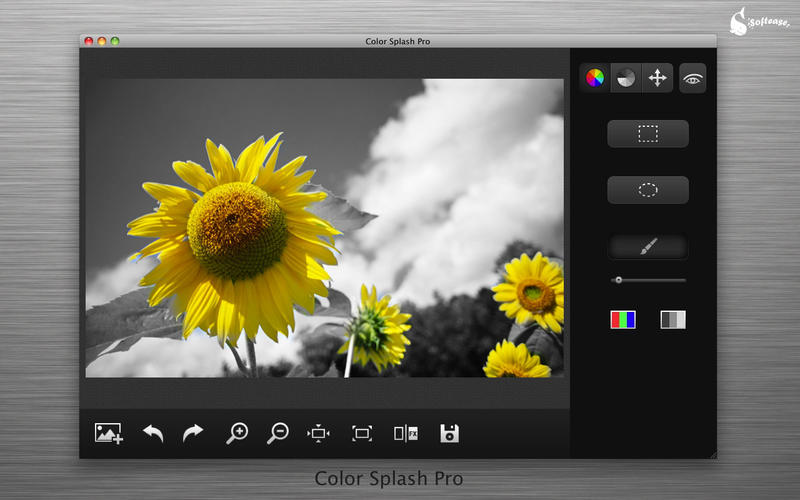The width and height of the screenshot is (800, 500).
Task: Pick the paintbrush tool
Action: 648,247
